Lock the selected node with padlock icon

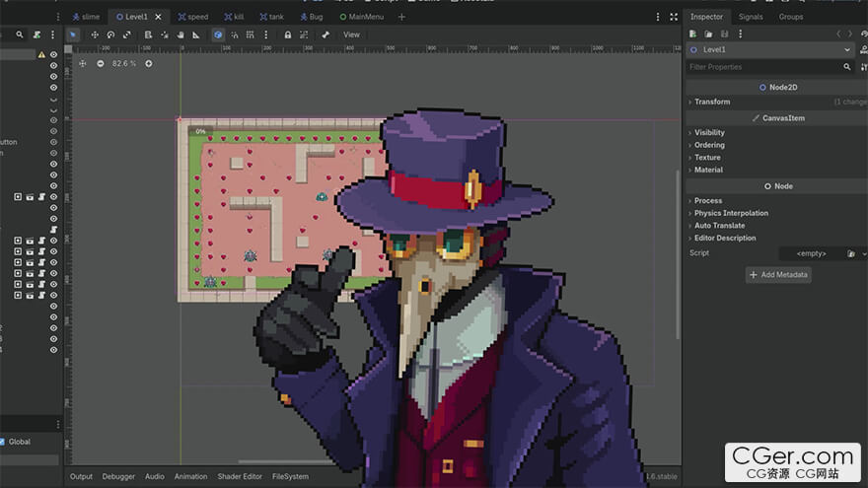click(x=287, y=35)
